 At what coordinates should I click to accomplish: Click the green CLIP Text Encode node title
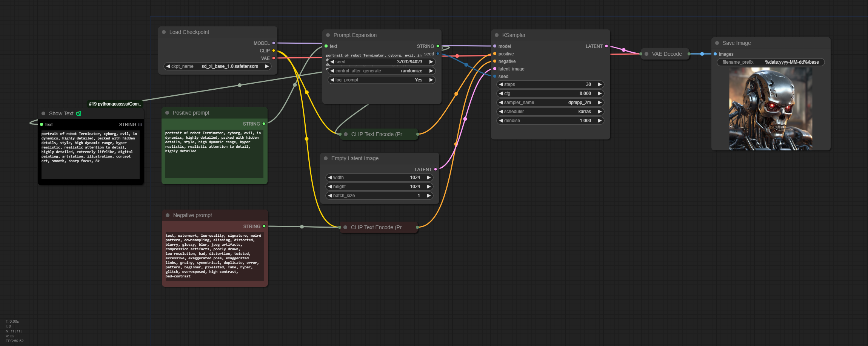pos(377,134)
